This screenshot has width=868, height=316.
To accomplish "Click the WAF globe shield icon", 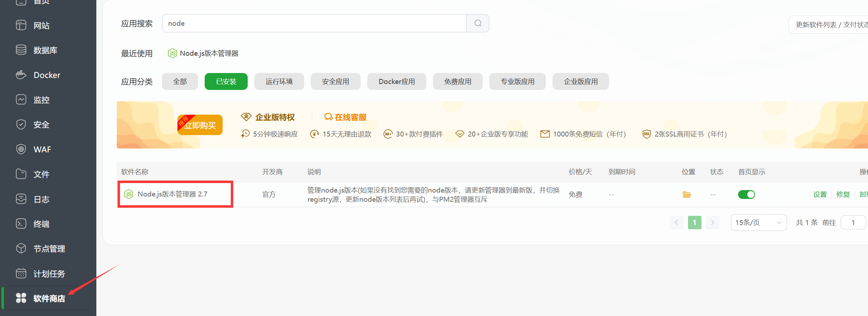I will click(x=21, y=149).
